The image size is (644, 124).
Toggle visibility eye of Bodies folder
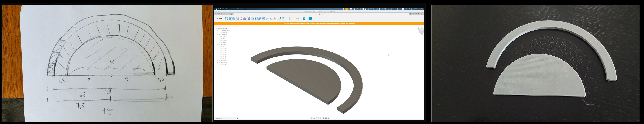pos(220,60)
